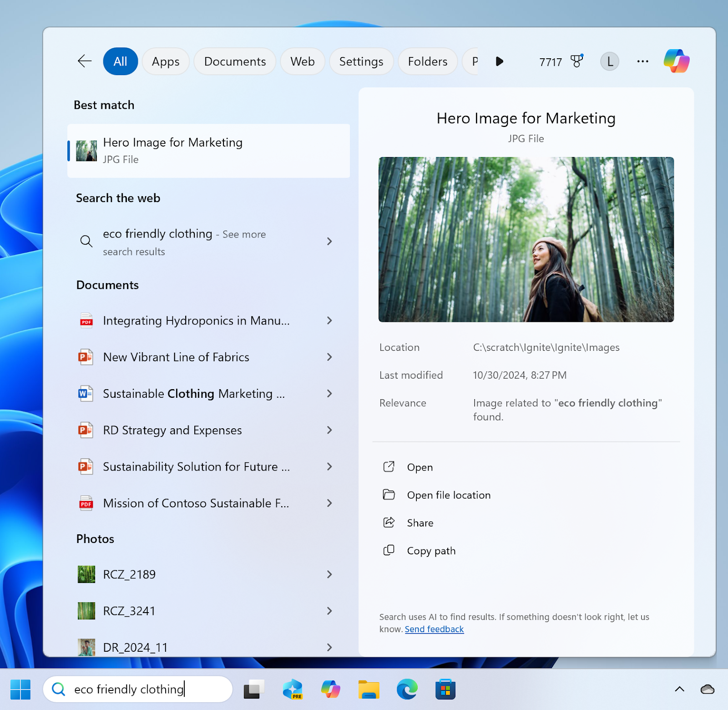Screen dimensions: 728x710
Task: Click PowerPoint icon of Sustainability Solution for Future
Action: click(x=86, y=467)
